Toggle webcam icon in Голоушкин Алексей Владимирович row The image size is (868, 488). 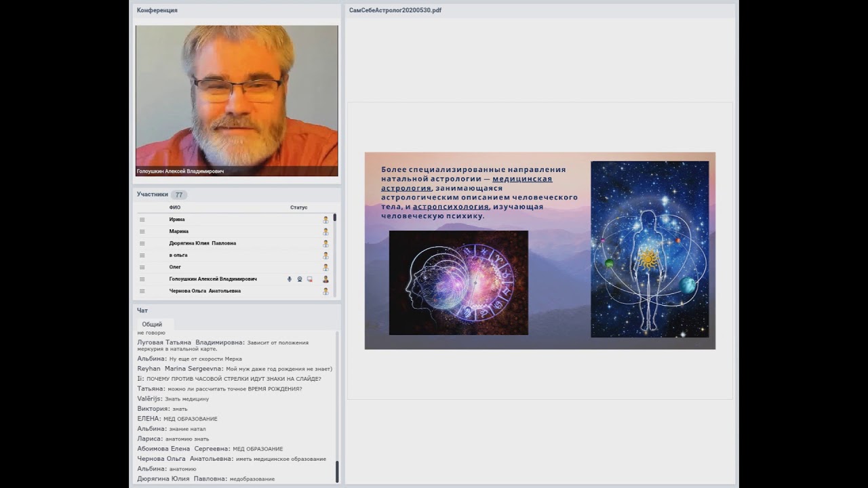[x=300, y=279]
